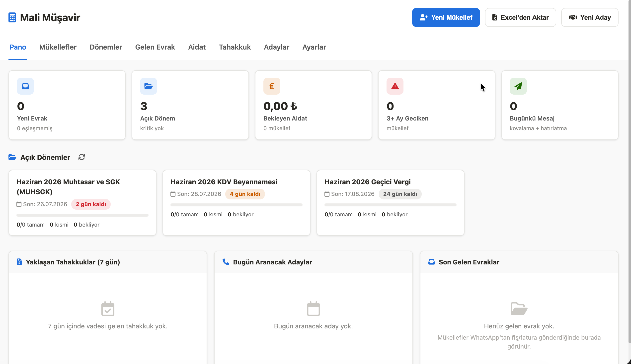This screenshot has width=631, height=364.
Task: Switch to the Gelen Evrak tab
Action: tap(155, 47)
